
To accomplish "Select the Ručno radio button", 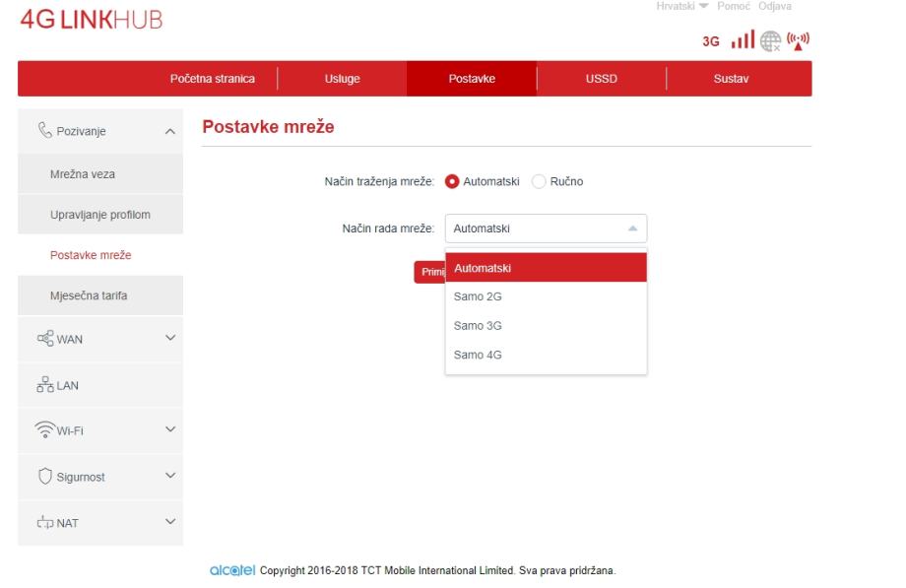I will pyautogui.click(x=539, y=181).
